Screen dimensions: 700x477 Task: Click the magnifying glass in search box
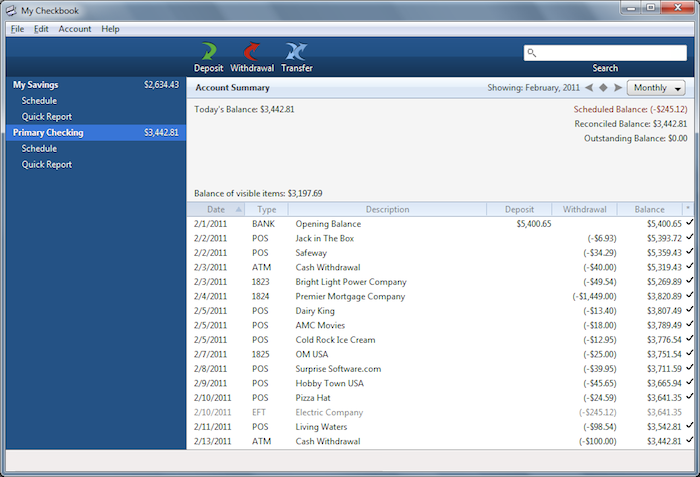pyautogui.click(x=532, y=53)
